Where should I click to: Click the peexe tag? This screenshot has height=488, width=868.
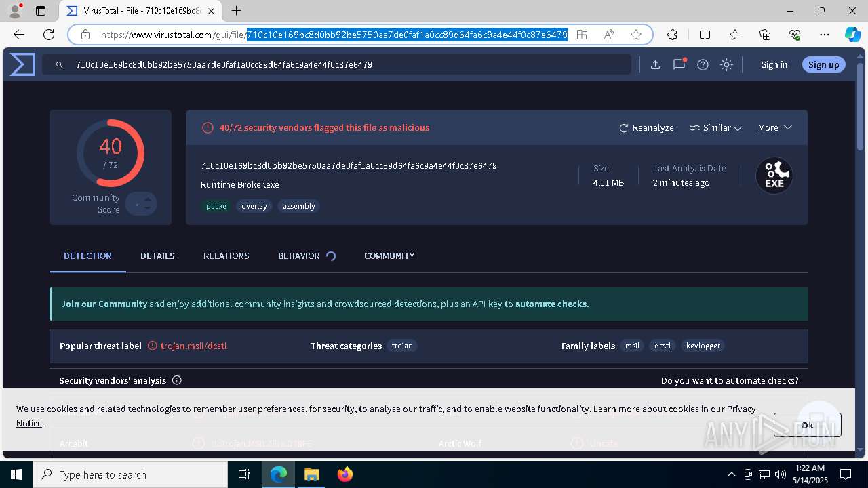pyautogui.click(x=216, y=206)
